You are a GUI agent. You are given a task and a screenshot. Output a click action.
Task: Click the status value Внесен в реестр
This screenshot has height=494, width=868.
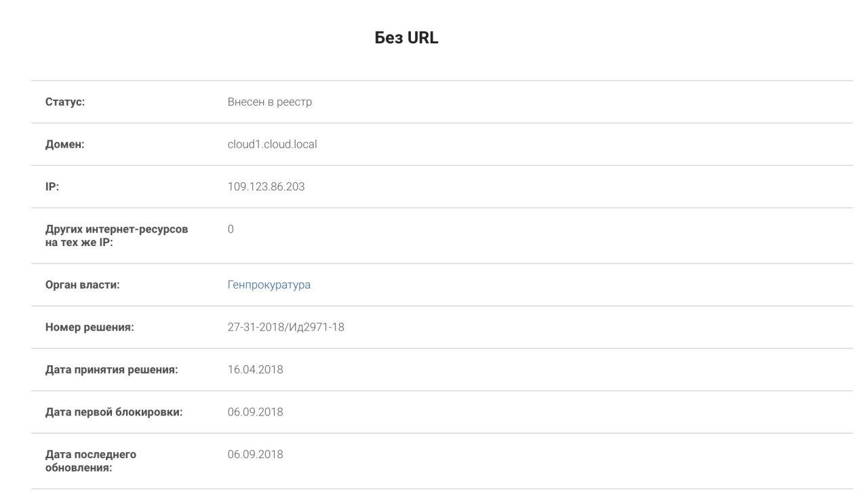click(x=269, y=102)
